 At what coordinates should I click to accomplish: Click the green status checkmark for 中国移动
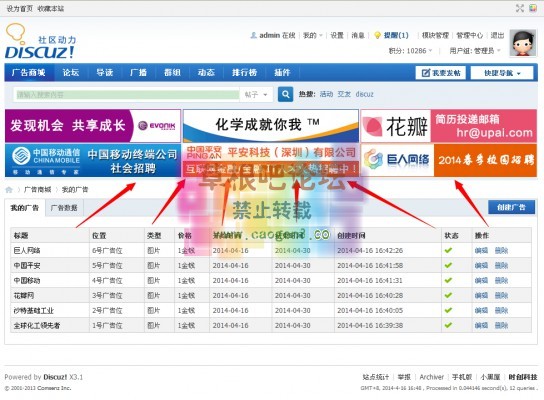(448, 280)
